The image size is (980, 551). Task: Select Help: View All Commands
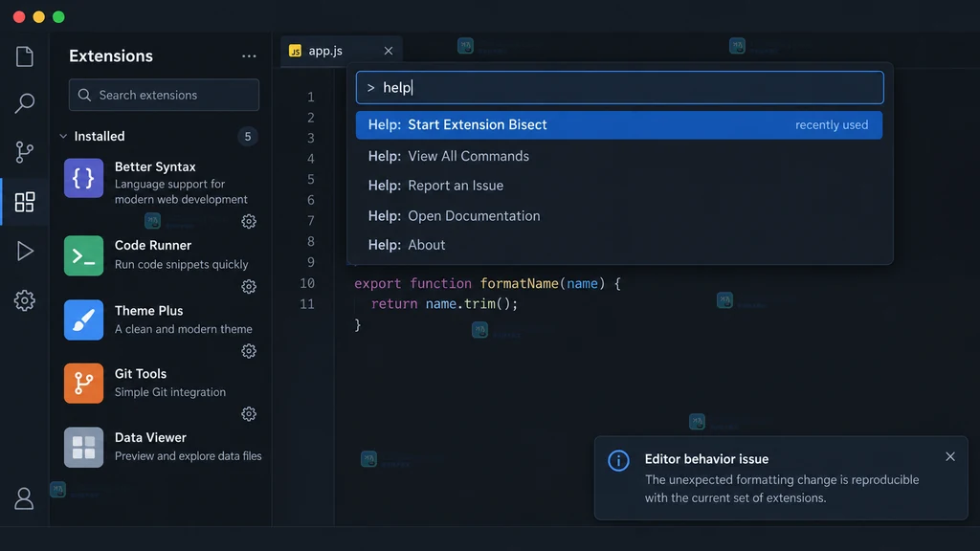click(619, 156)
